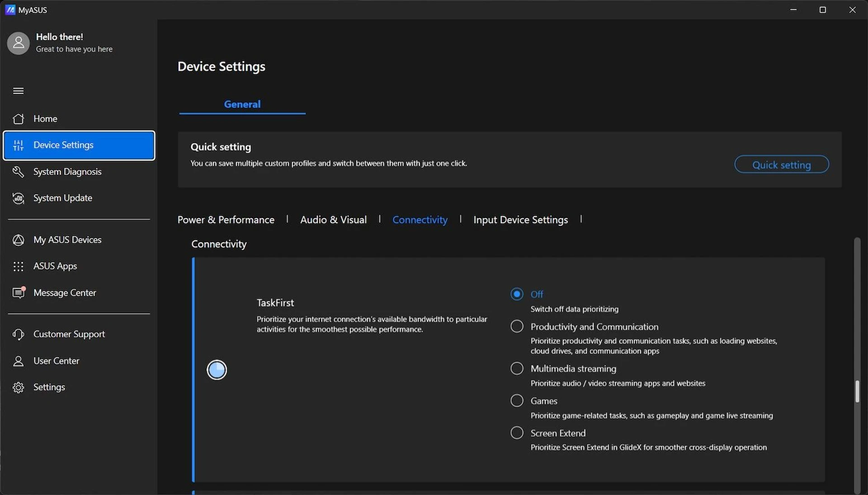
Task: Open the Connectivity section tab
Action: (420, 220)
